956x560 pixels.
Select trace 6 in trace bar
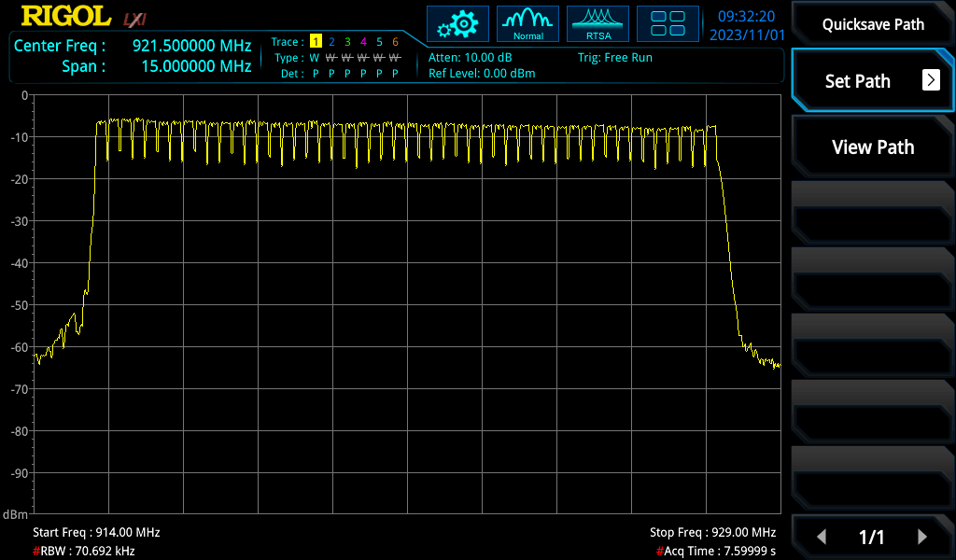[x=395, y=42]
